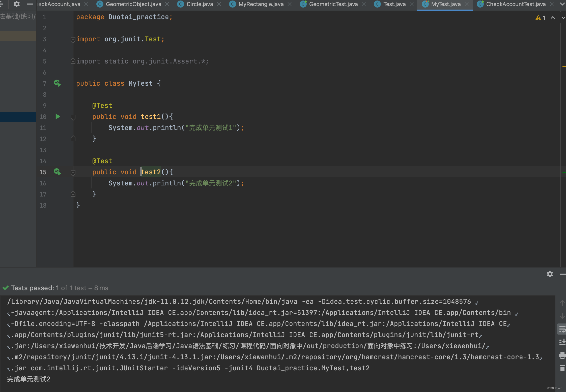Toggle soft-wrap in the console output
Viewport: 566px width, 392px height.
(x=562, y=329)
